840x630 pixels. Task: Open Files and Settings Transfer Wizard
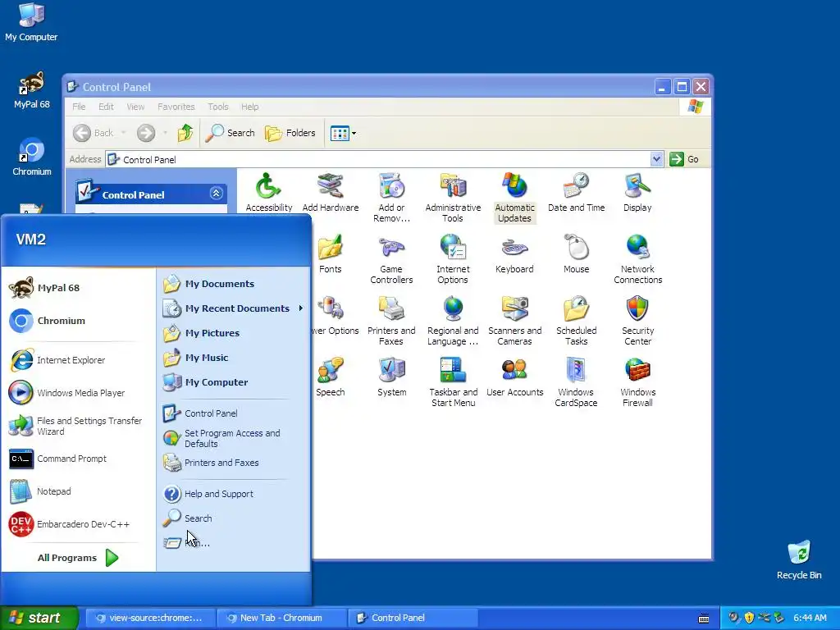78,426
